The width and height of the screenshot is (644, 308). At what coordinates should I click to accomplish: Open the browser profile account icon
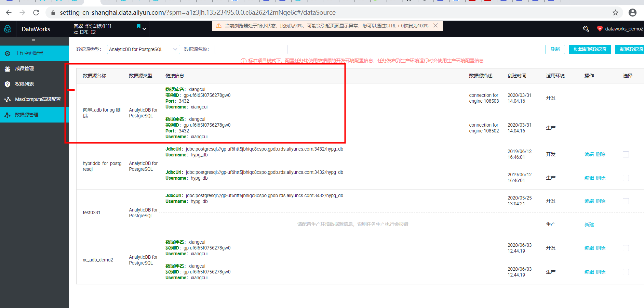632,13
